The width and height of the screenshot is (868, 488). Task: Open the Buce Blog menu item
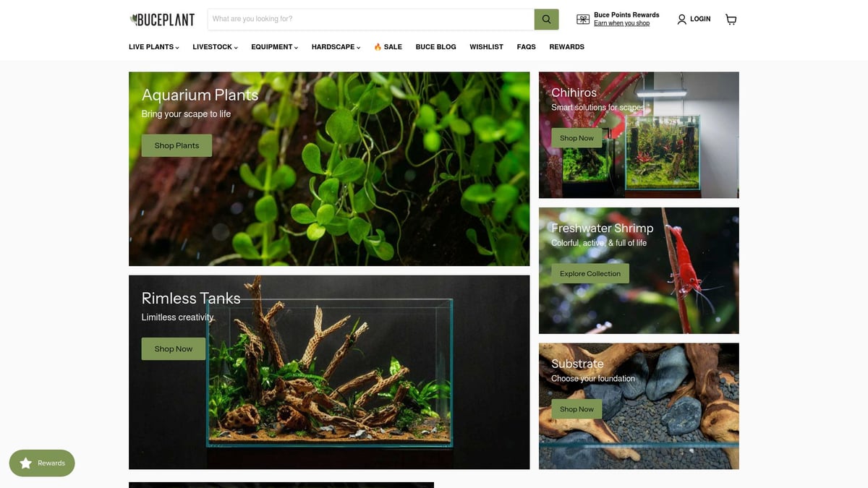(435, 47)
